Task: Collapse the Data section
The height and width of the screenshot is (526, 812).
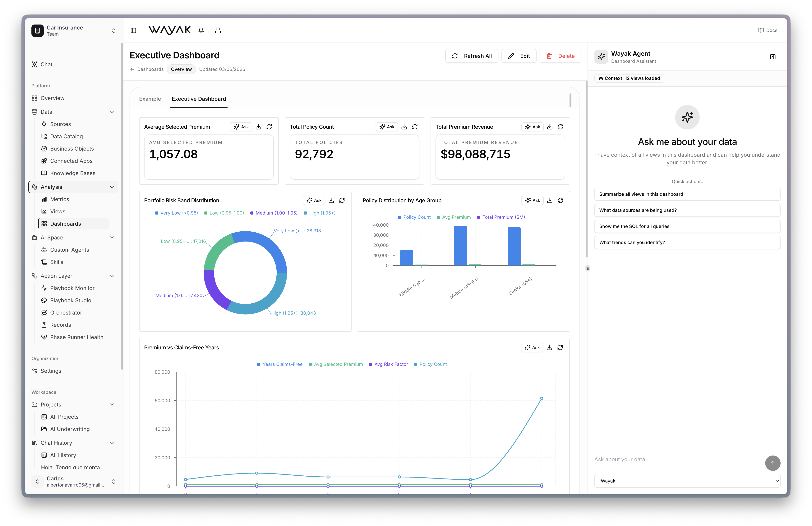Action: click(112, 112)
